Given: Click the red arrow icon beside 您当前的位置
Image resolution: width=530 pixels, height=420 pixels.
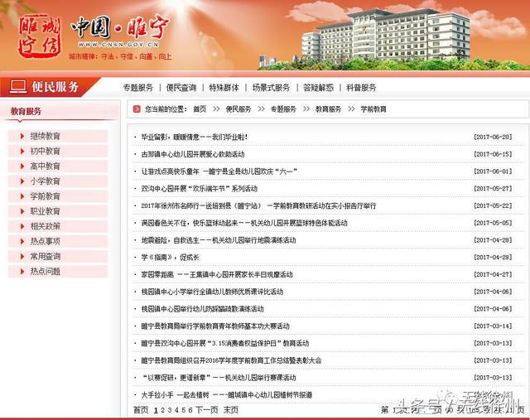Looking at the screenshot, I should [x=137, y=109].
